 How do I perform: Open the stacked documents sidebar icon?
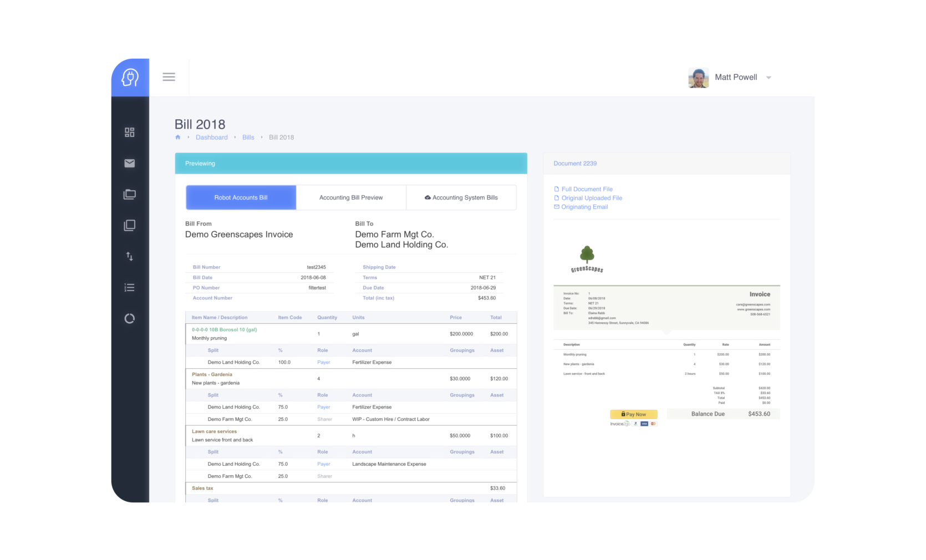130,225
